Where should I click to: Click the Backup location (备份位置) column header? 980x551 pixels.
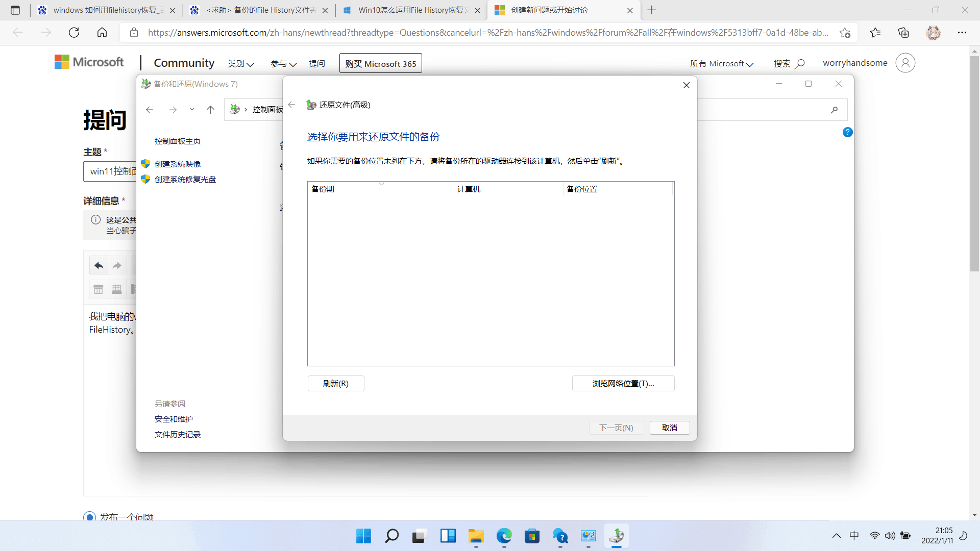(618, 189)
